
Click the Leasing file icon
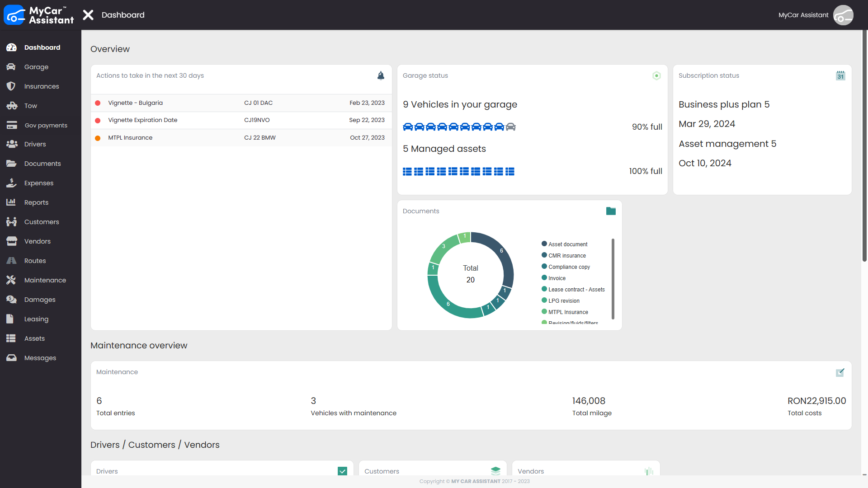point(10,319)
